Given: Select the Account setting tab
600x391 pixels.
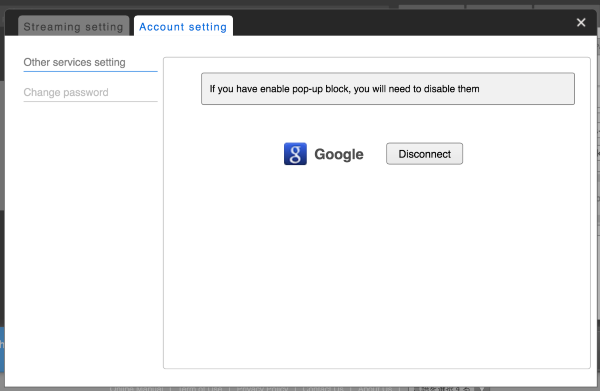Looking at the screenshot, I should (x=183, y=26).
